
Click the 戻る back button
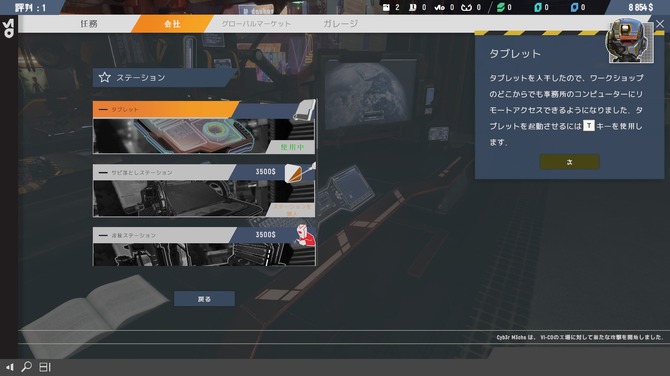(x=204, y=299)
